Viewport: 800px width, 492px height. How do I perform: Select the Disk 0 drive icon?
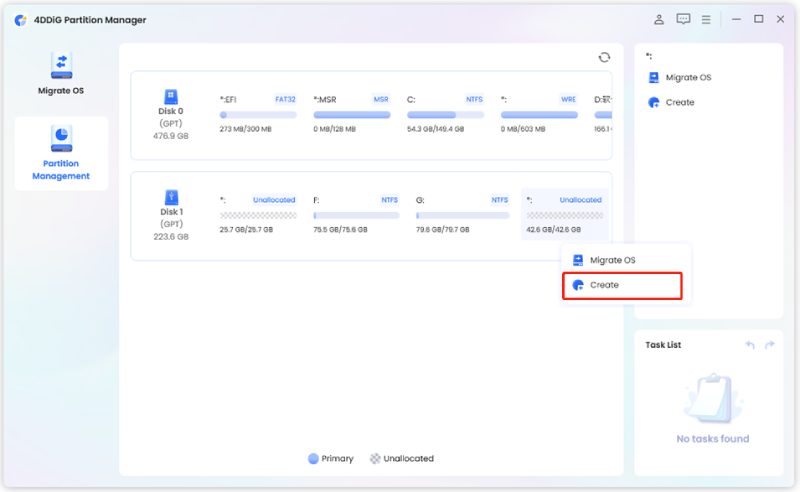pyautogui.click(x=171, y=96)
